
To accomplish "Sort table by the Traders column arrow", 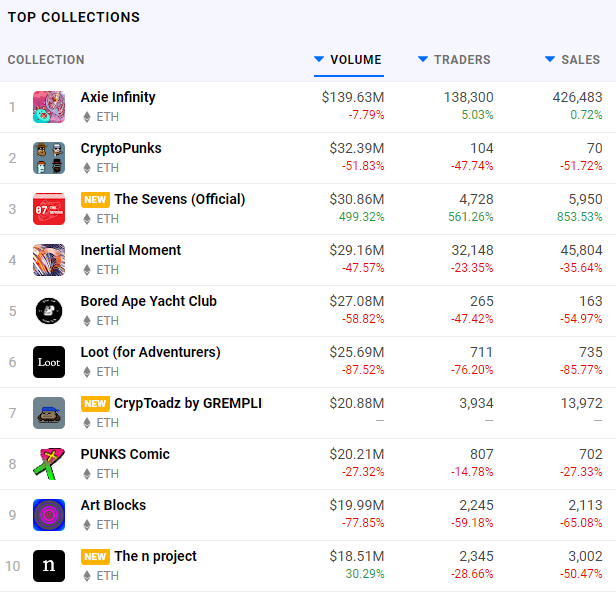I will pyautogui.click(x=423, y=59).
